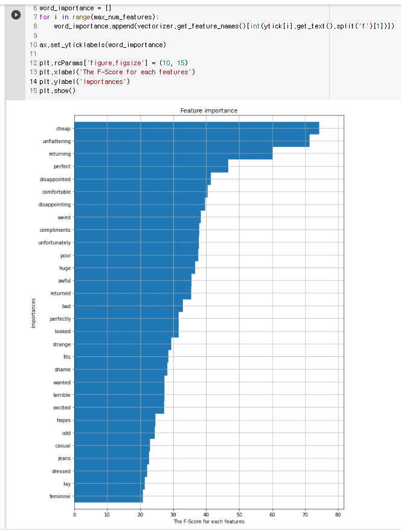Image resolution: width=401 pixels, height=532 pixels.
Task: Click the 'looked' y-axis label
Action: click(62, 331)
